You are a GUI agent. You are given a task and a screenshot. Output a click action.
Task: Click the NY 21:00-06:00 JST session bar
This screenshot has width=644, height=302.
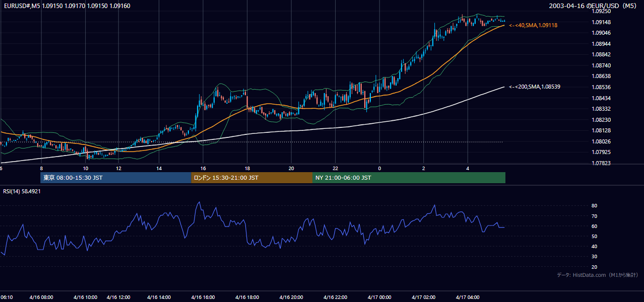point(409,178)
